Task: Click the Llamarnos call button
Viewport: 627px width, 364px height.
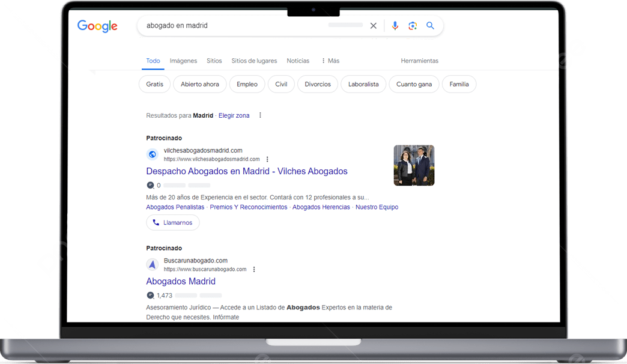Action: point(173,222)
